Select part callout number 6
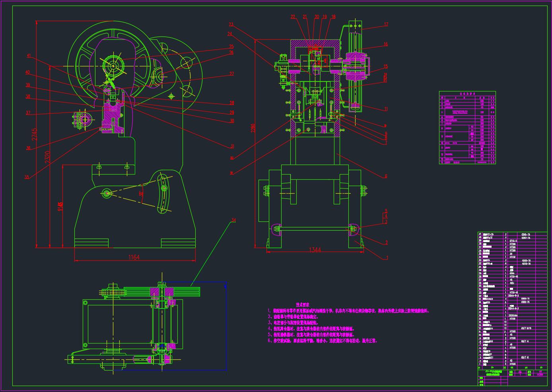 [x=385, y=176]
